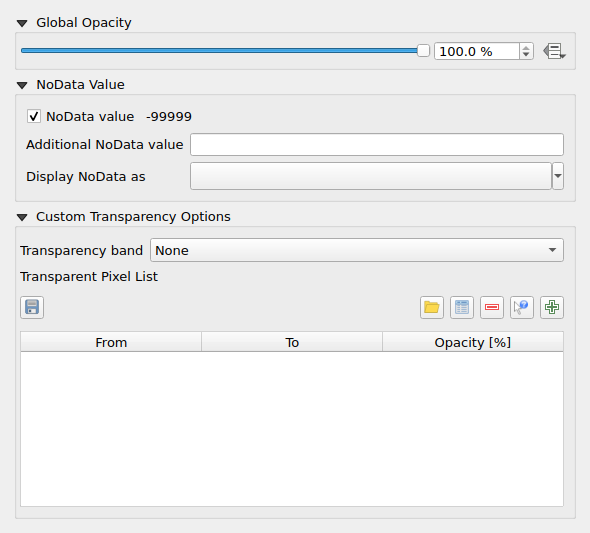590x533 pixels.
Task: Click the Additional NoData value label
Action: click(105, 145)
